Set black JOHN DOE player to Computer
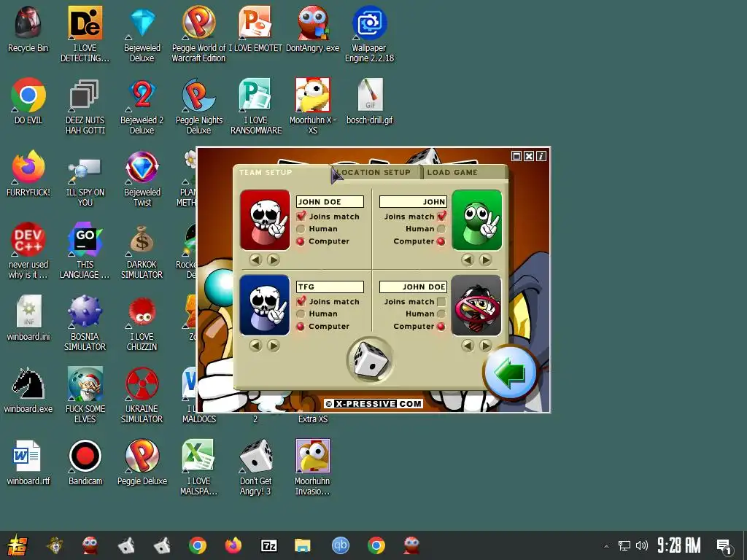The image size is (747, 560). (441, 326)
